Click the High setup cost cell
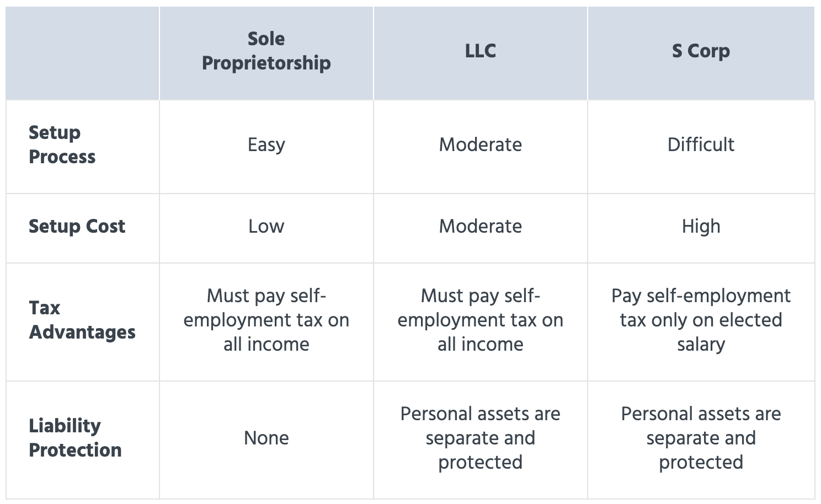Image resolution: width=821 pixels, height=504 pixels. coord(701,227)
